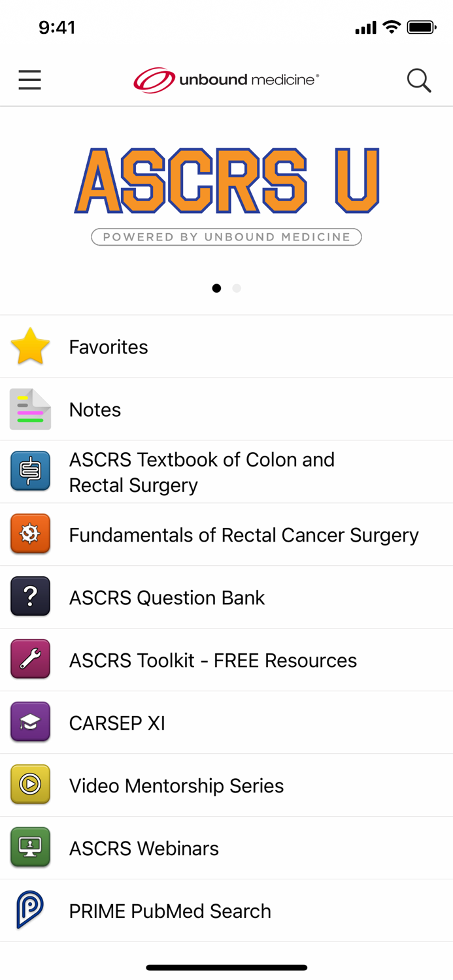Tap the Unbound Medicine logo

coord(226,80)
